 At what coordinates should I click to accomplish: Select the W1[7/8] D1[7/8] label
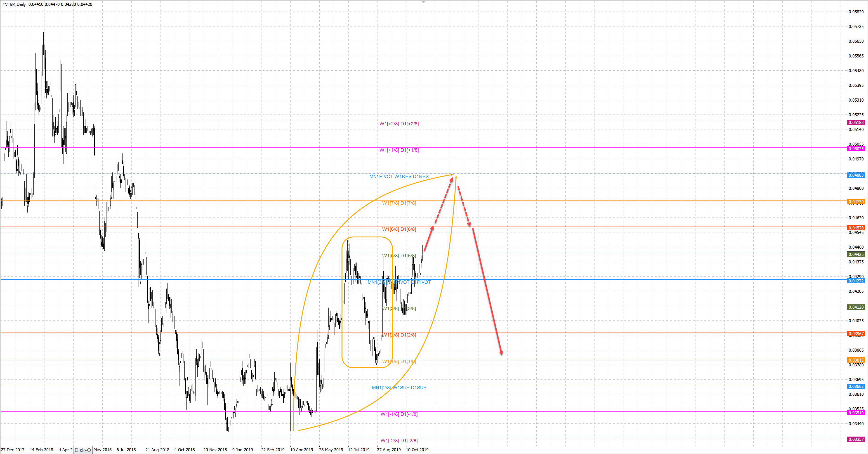(x=399, y=203)
